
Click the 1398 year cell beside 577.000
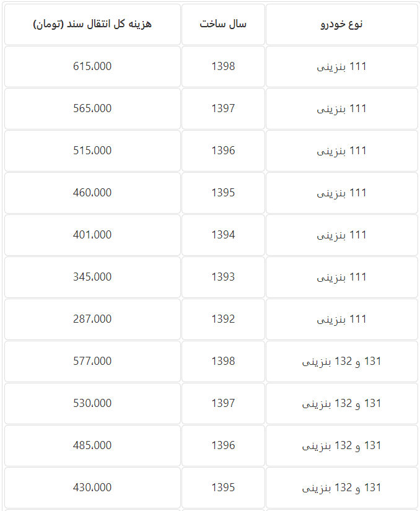(x=223, y=361)
